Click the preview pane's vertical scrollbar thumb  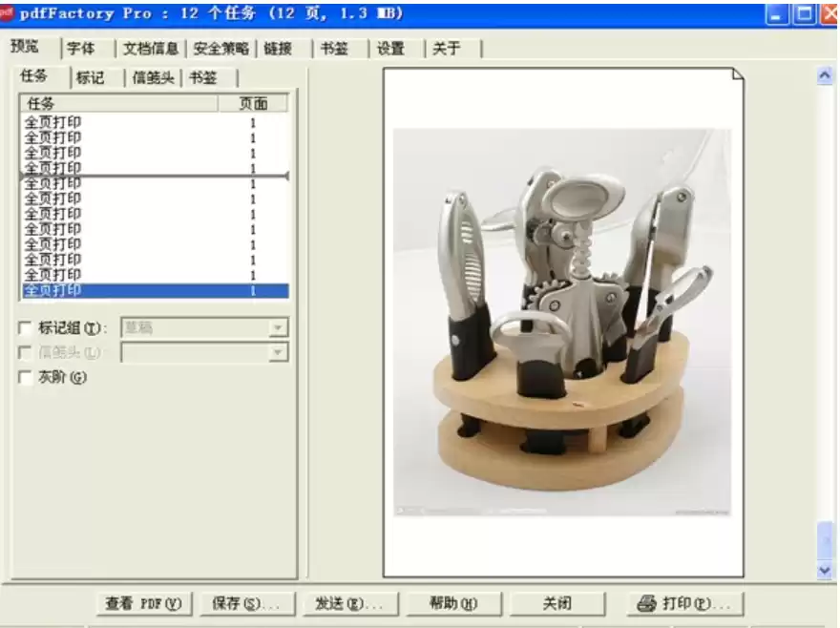[825, 539]
